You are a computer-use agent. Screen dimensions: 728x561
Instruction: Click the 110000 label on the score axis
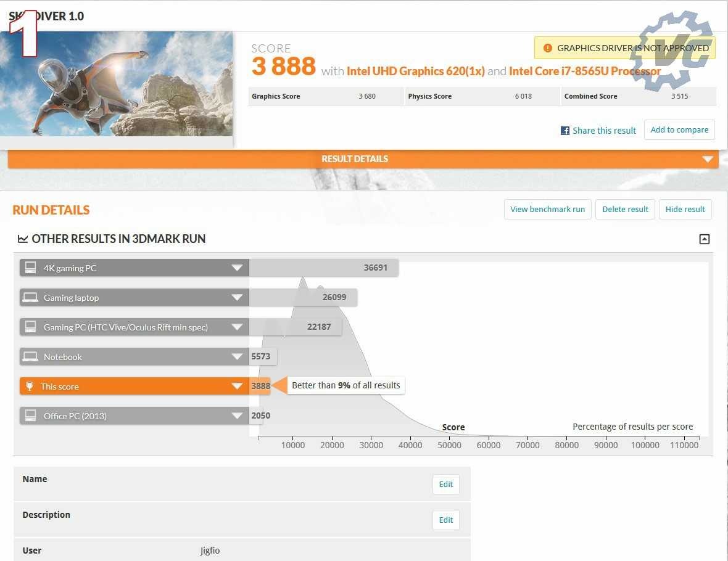(684, 446)
